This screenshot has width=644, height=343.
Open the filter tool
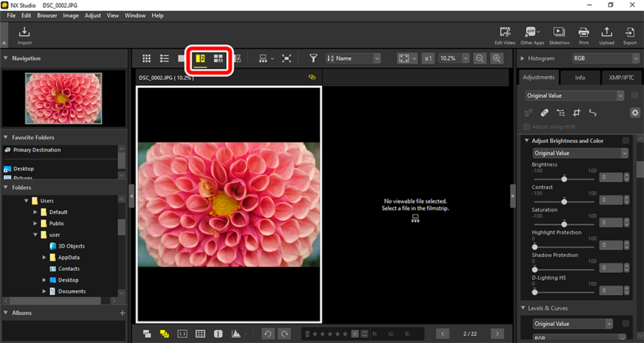click(313, 59)
